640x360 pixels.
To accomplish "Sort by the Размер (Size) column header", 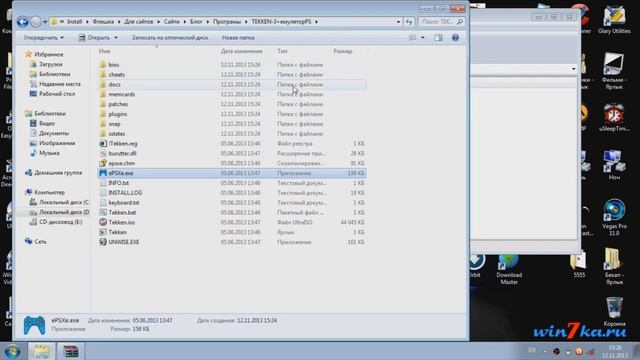I will 342,51.
